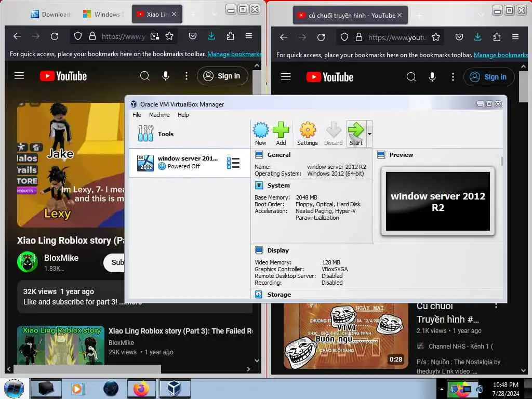Click the Start green arrow icon
The height and width of the screenshot is (399, 532).
click(356, 134)
